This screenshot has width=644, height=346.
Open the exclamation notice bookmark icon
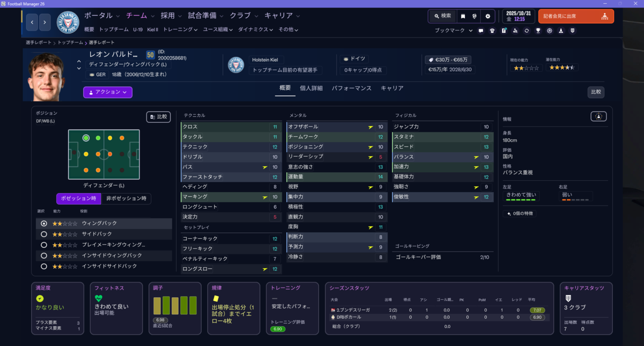point(504,31)
